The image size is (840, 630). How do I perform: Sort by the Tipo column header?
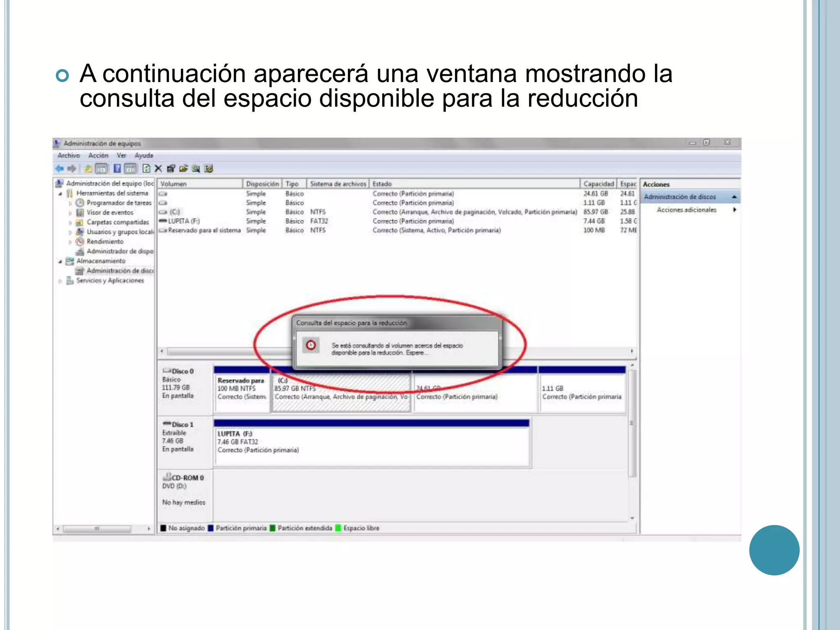point(294,184)
